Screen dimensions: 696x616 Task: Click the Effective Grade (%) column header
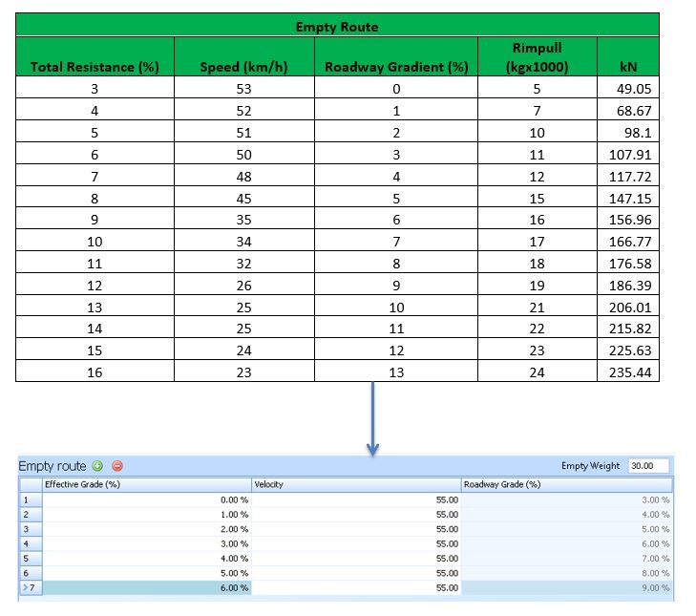(x=145, y=484)
